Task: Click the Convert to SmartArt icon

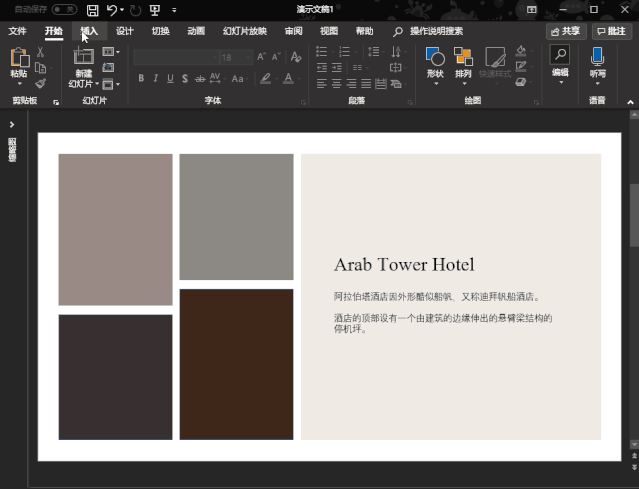Action: click(396, 84)
